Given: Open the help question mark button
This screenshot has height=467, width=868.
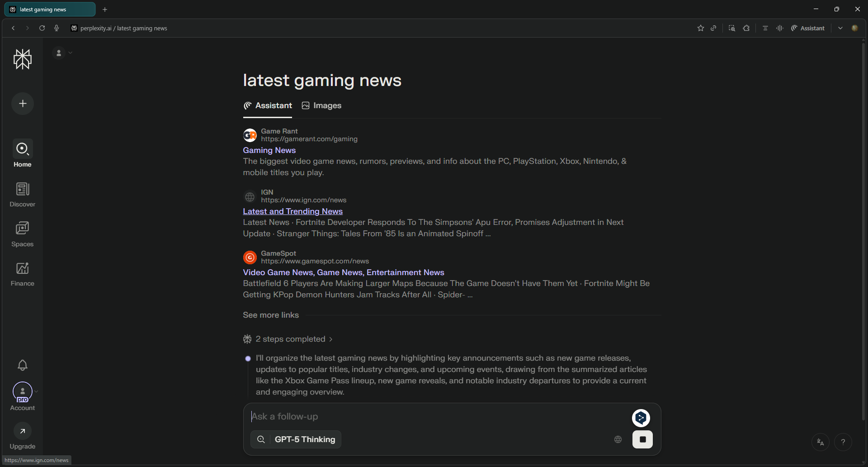Looking at the screenshot, I should pos(843,442).
